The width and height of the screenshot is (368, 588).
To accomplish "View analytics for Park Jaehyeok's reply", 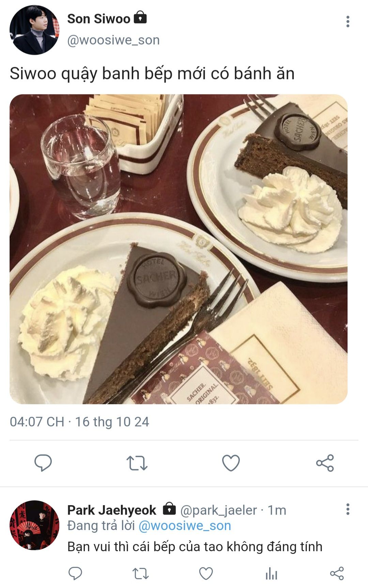I will (272, 573).
